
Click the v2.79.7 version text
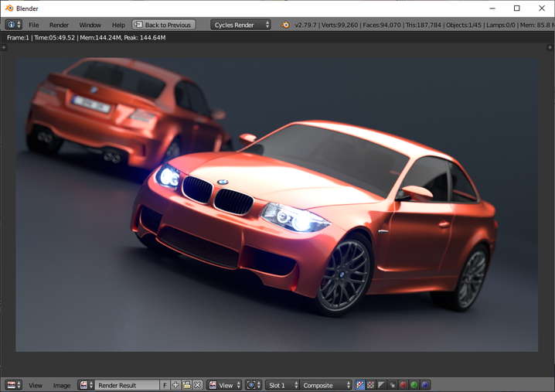[305, 26]
